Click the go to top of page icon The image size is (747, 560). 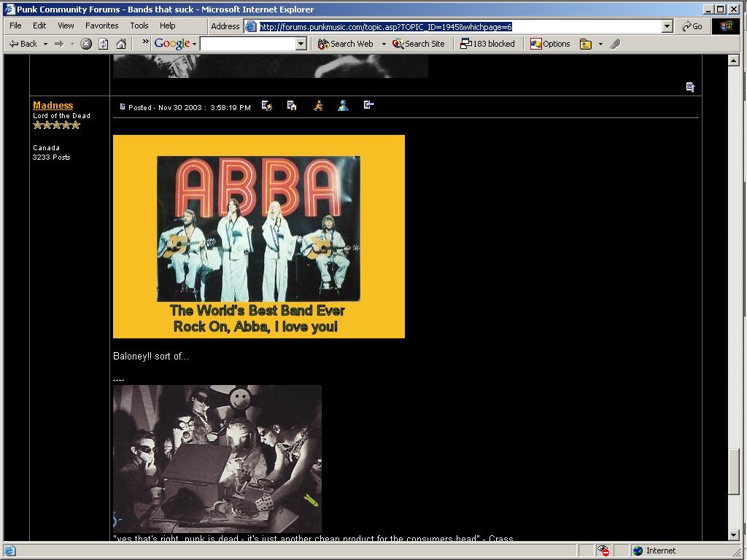(690, 87)
